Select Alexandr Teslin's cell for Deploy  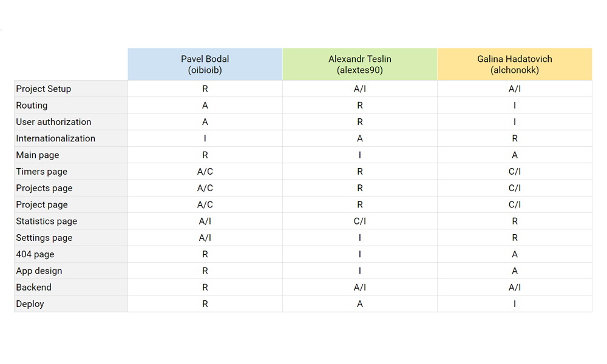tap(359, 304)
